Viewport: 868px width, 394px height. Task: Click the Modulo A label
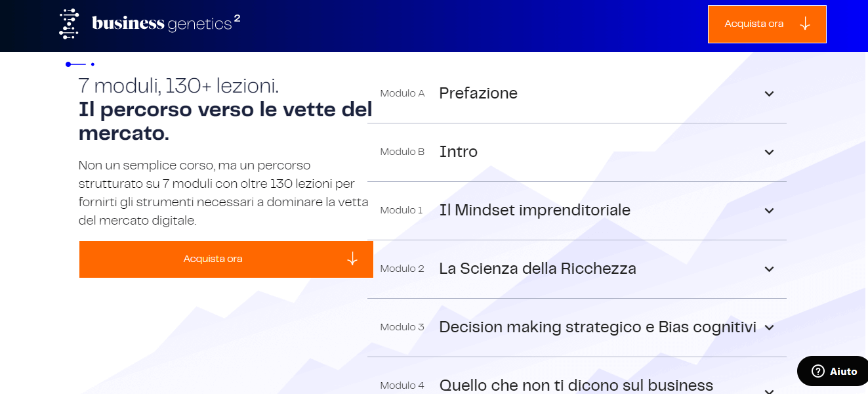point(402,93)
